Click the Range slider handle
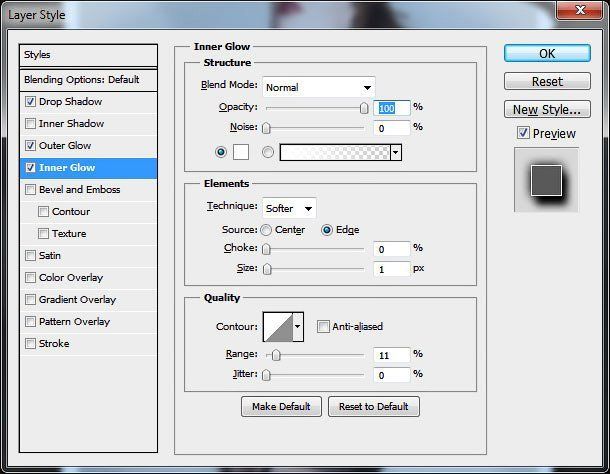This screenshot has height=474, width=610. [x=276, y=355]
